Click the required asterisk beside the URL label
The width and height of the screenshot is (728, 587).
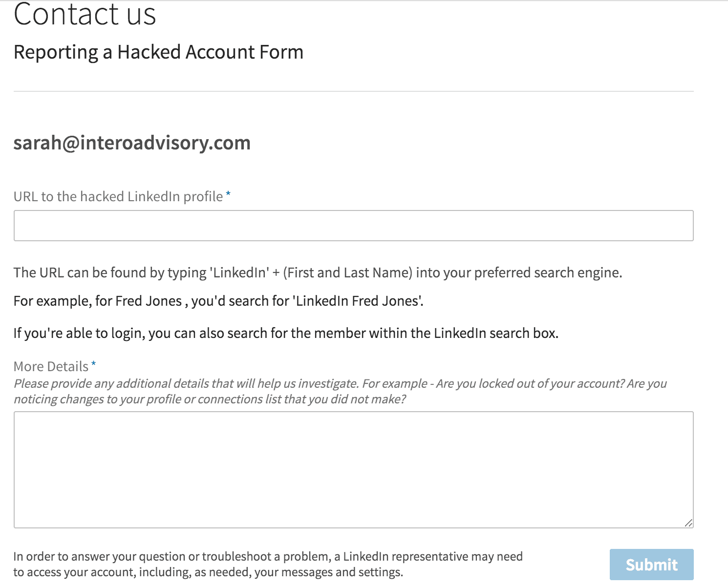point(228,194)
